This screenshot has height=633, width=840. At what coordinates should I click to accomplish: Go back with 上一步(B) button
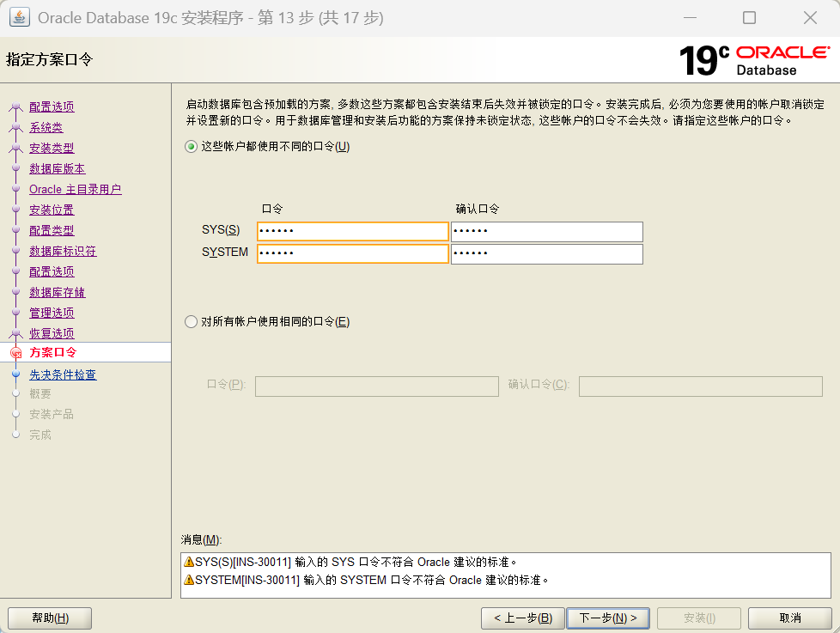[x=522, y=618]
